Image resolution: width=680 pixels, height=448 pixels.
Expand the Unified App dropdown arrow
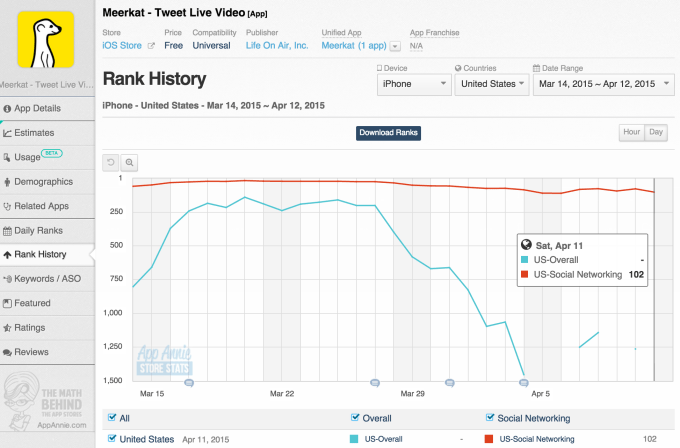pos(396,46)
